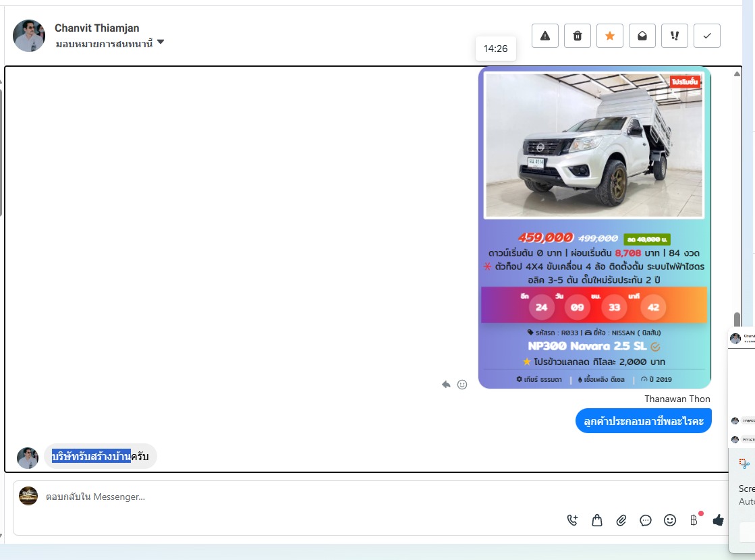React to car card with emoji
Viewport: 755px width, 560px height.
tap(462, 385)
